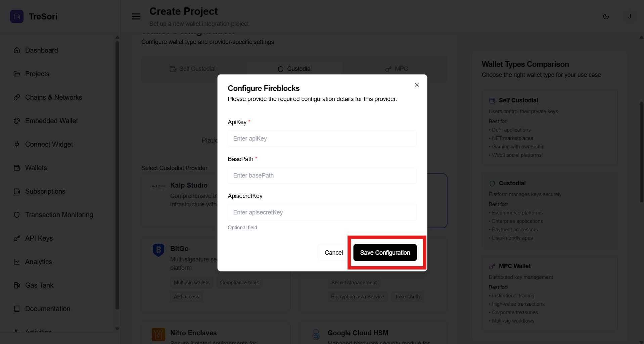The height and width of the screenshot is (344, 644).
Task: Toggle the hamburger sidebar menu
Action: point(136,16)
